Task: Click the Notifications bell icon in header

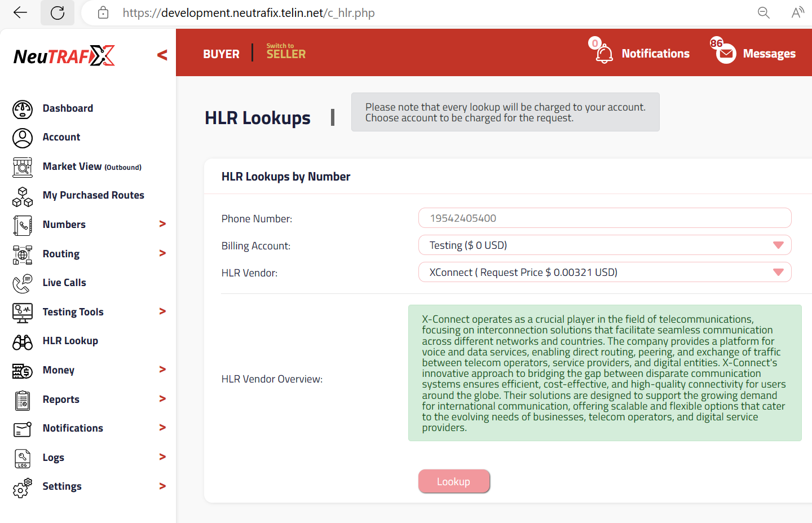Action: pyautogui.click(x=604, y=54)
